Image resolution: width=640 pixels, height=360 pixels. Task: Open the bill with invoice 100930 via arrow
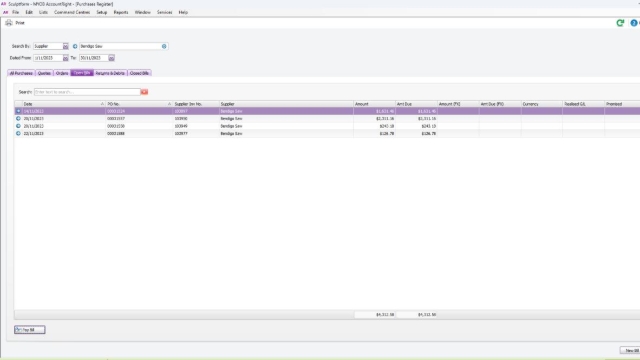point(18,118)
